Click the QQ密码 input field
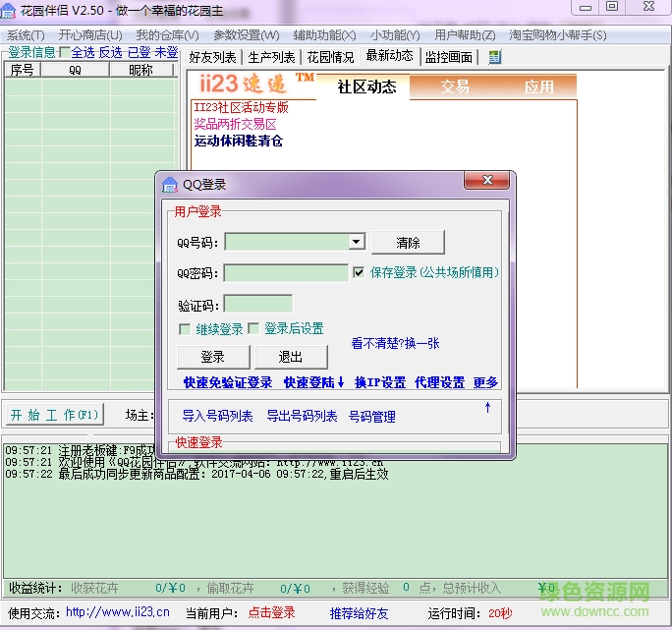 286,272
